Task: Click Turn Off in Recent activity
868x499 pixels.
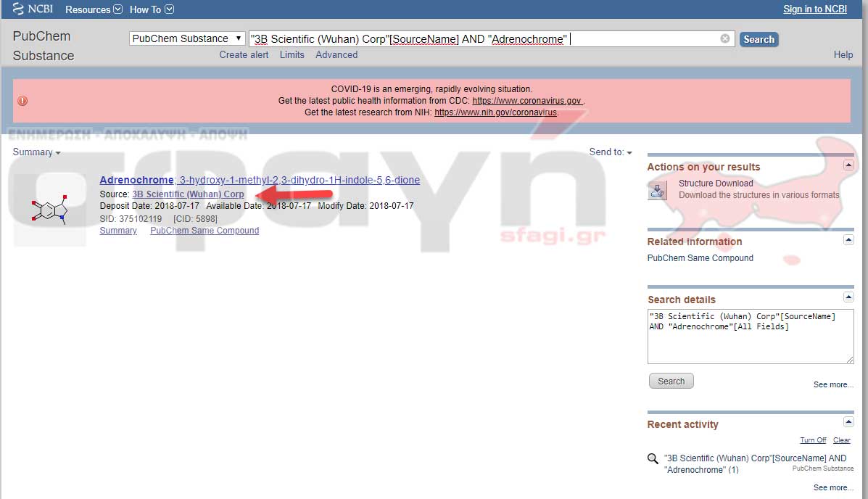Action: tap(813, 440)
